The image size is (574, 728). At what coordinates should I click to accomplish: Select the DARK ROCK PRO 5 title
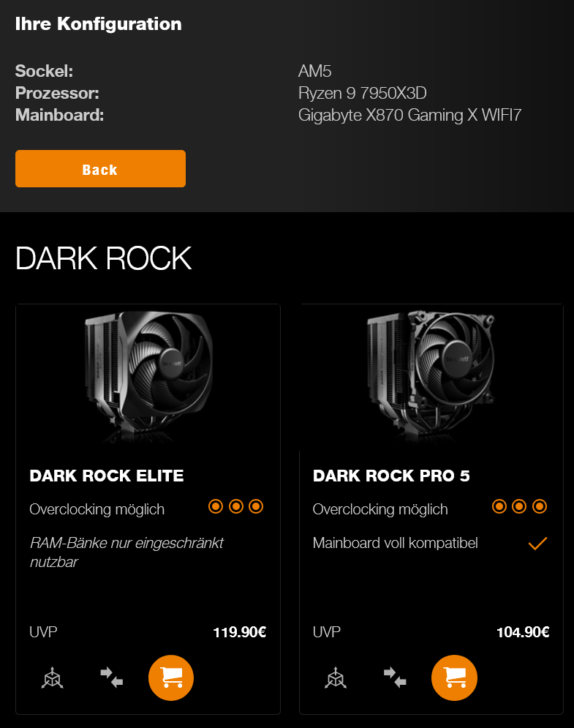391,476
